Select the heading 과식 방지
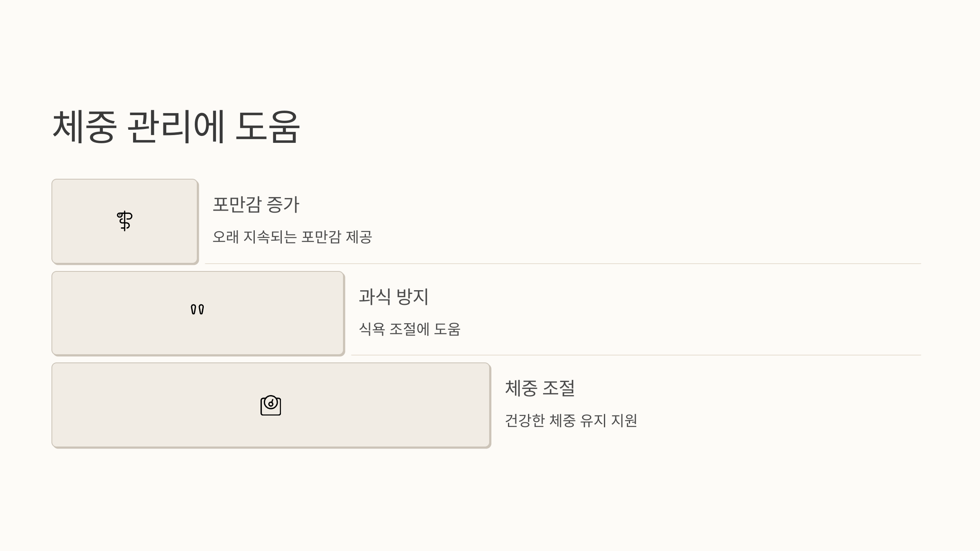The height and width of the screenshot is (551, 980). (394, 296)
